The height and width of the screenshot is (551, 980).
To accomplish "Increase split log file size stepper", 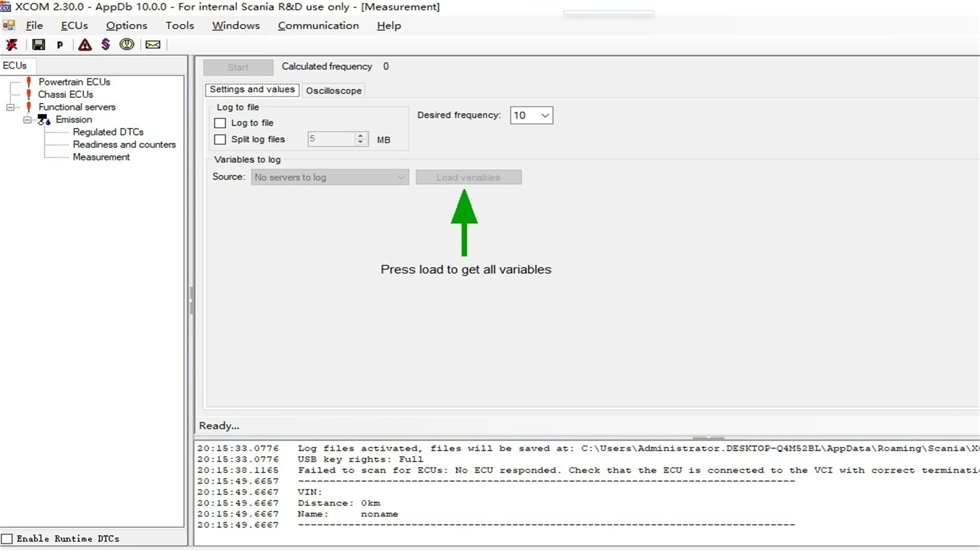I will 360,136.
